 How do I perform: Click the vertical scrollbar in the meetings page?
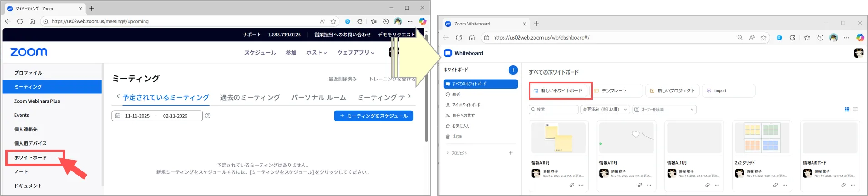pyautogui.click(x=426, y=91)
